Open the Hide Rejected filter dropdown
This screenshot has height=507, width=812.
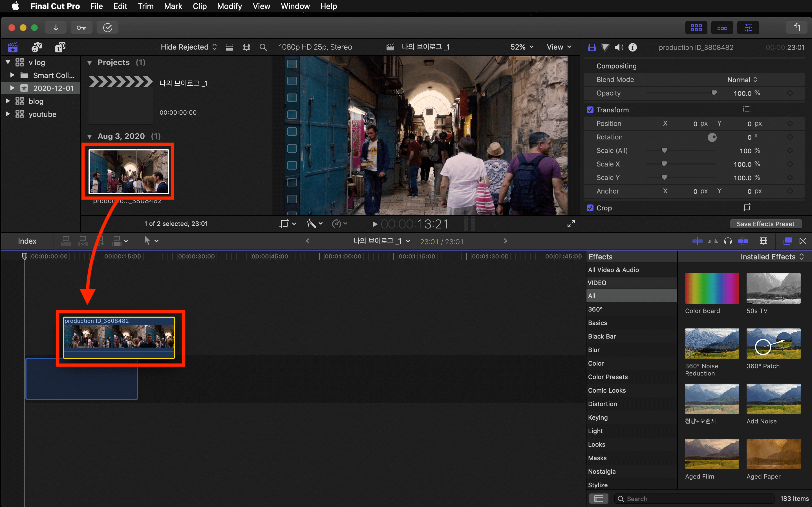(189, 47)
